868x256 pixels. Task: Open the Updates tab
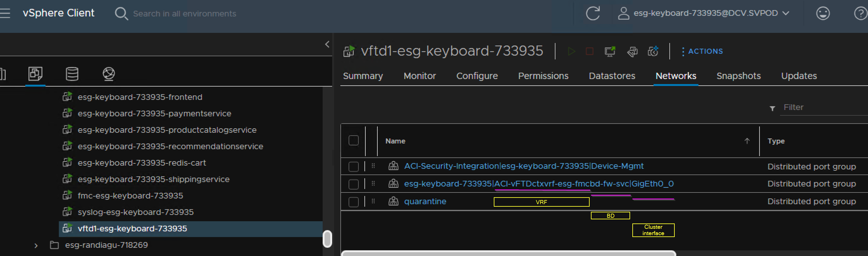click(799, 76)
